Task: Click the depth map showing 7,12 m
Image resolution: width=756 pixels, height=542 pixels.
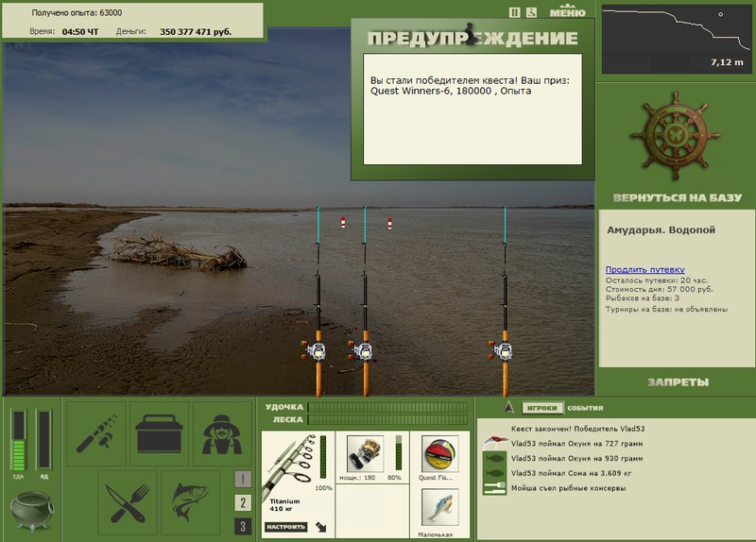Action: [677, 40]
